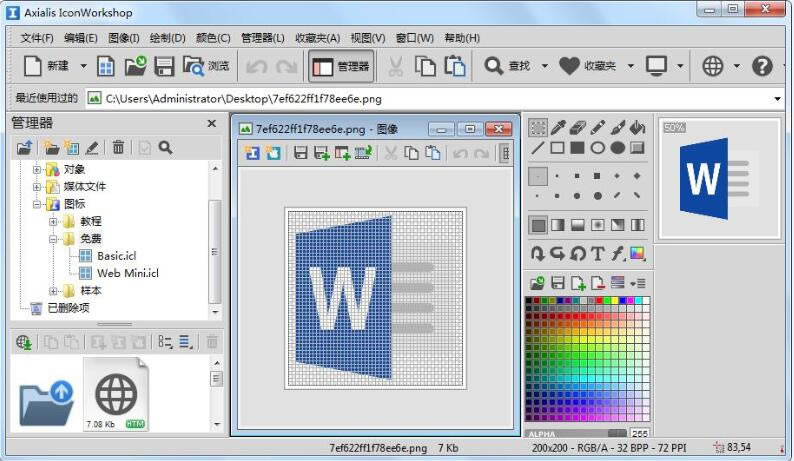Select Basic.icl in the tree
The image size is (794, 461).
116,256
